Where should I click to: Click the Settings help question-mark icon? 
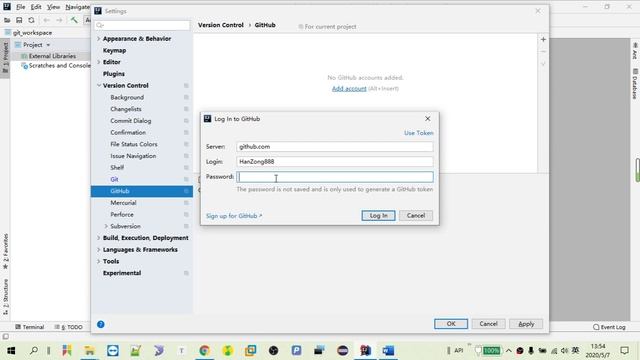(x=100, y=324)
